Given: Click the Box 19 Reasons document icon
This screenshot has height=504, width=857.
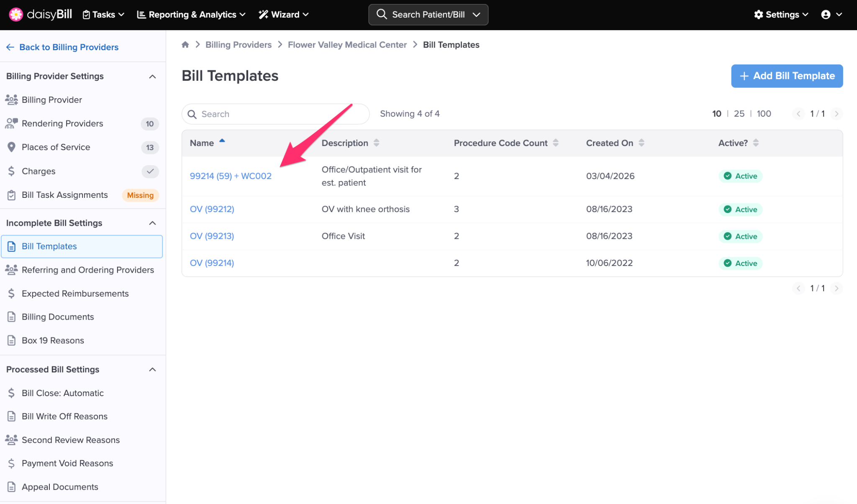Looking at the screenshot, I should [11, 340].
